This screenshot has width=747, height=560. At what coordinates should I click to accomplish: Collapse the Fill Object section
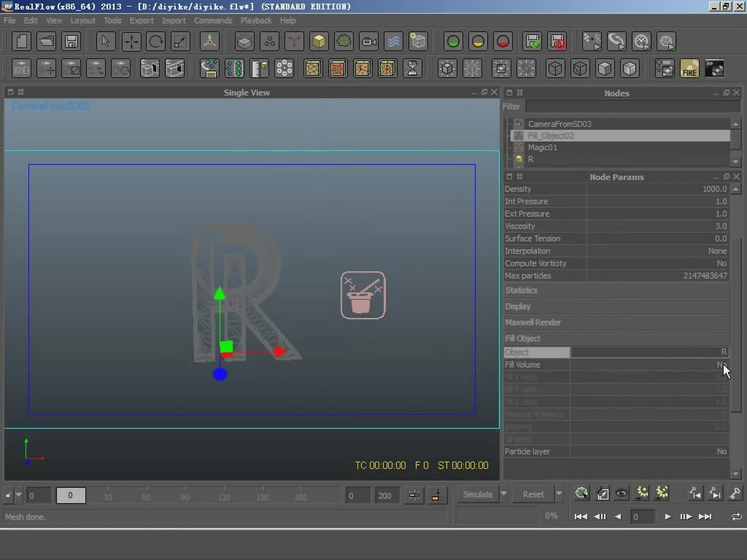(616, 338)
